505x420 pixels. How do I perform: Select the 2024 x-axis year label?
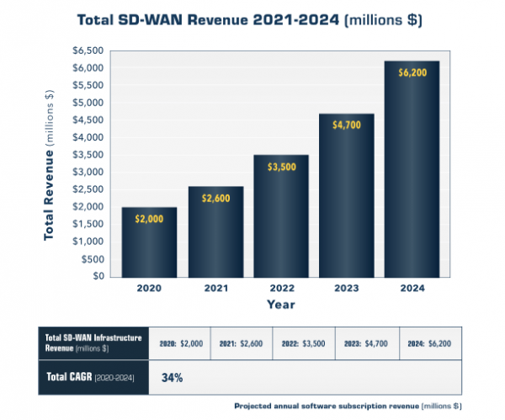point(412,288)
